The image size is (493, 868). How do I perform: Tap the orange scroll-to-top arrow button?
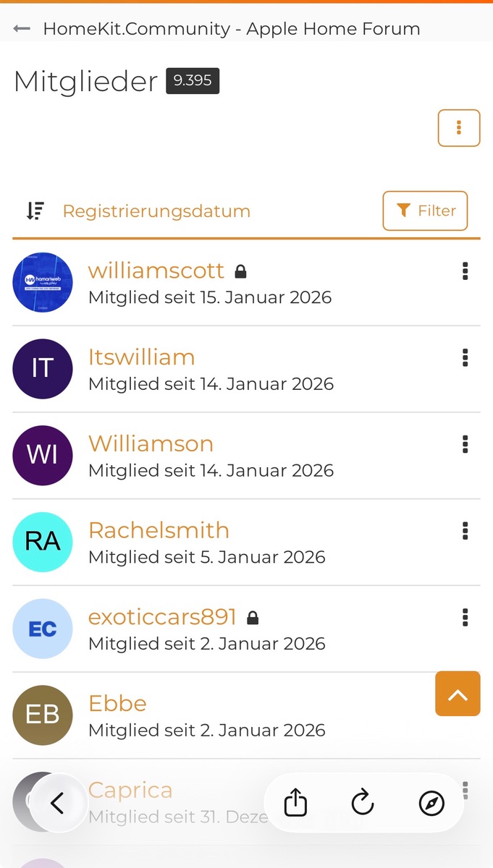pyautogui.click(x=458, y=694)
